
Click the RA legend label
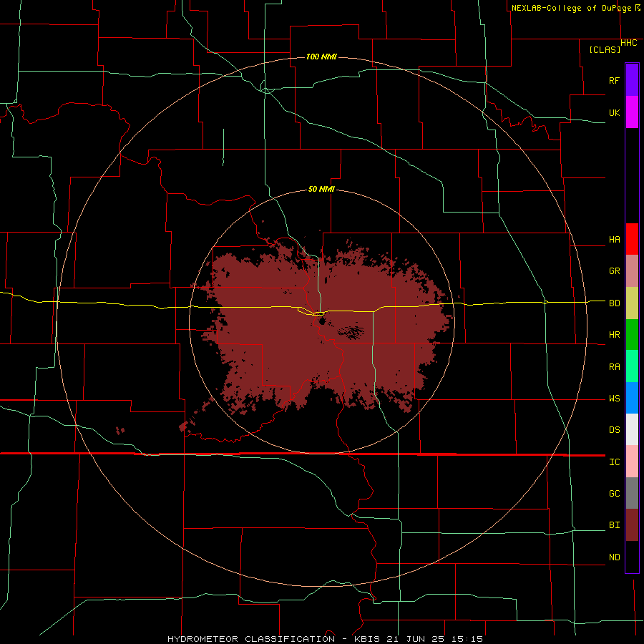614,367
